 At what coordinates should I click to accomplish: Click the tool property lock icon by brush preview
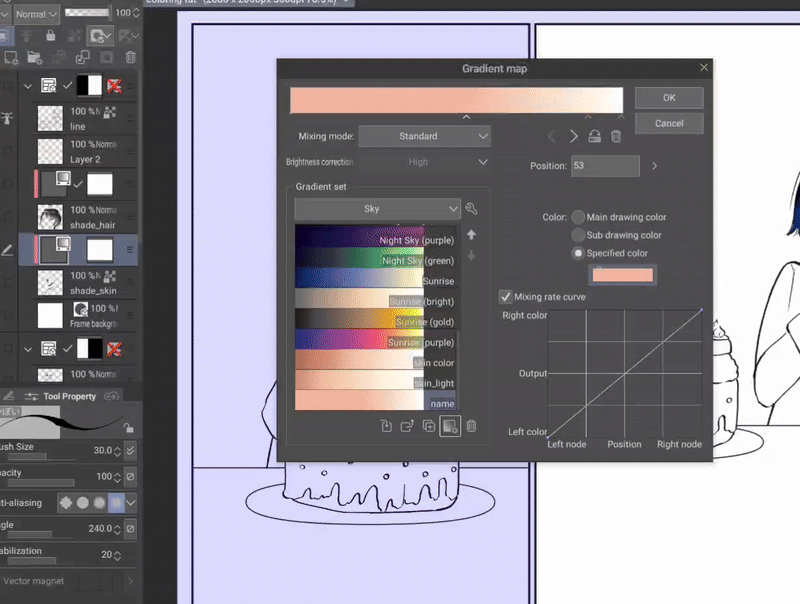[x=129, y=428]
